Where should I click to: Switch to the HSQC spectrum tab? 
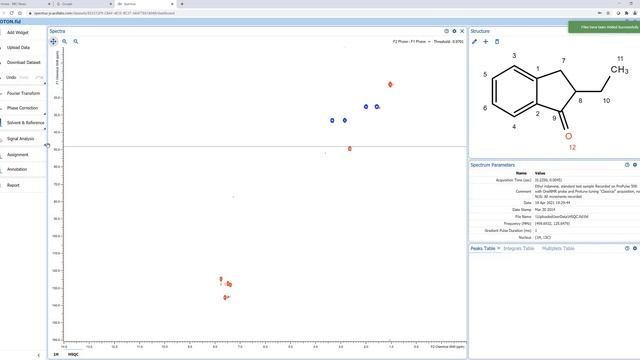(73, 354)
